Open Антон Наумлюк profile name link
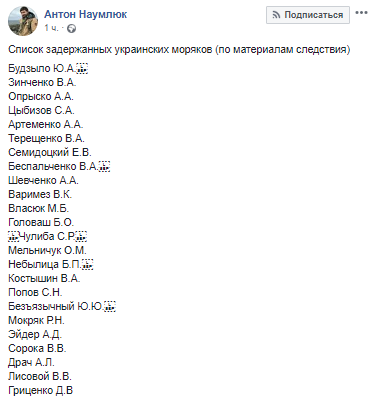The image size is (369, 399). point(86,14)
